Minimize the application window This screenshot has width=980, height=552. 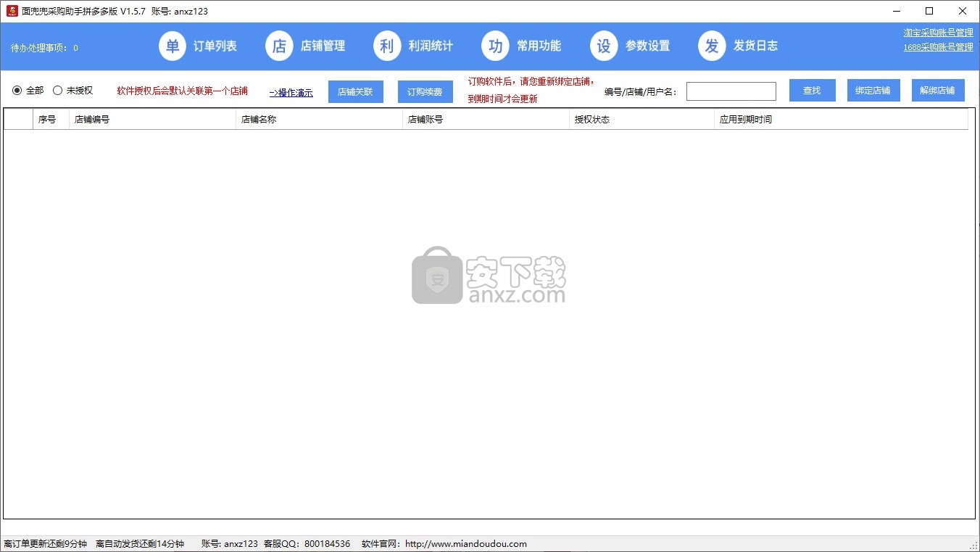[897, 11]
